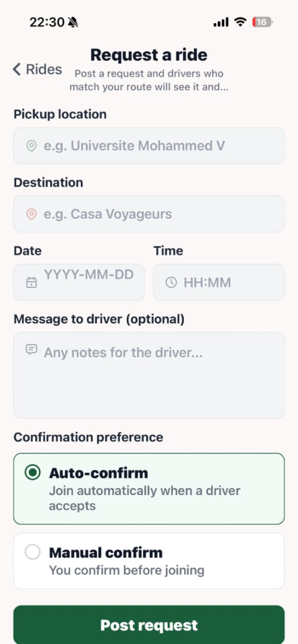Click the message bubble icon in notes field
The image size is (298, 644).
click(x=32, y=349)
